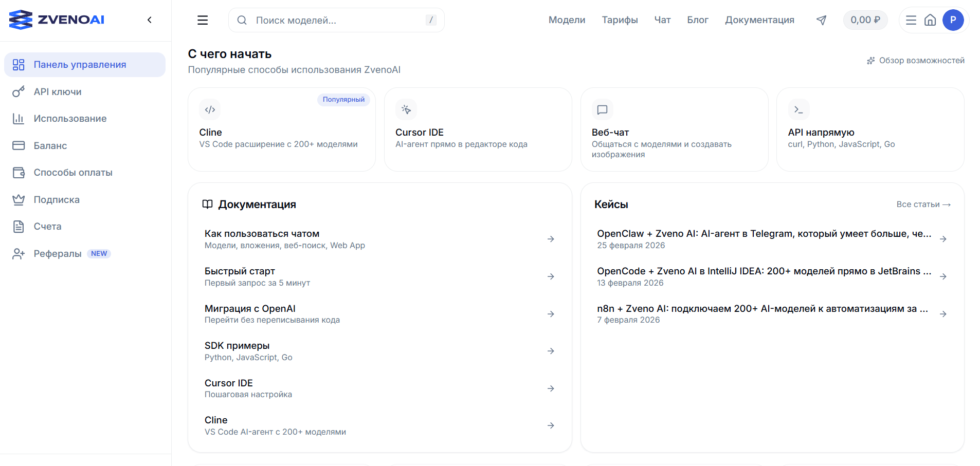Click the bar chart icon for Использование
Image resolution: width=980 pixels, height=466 pixels.
(19, 119)
